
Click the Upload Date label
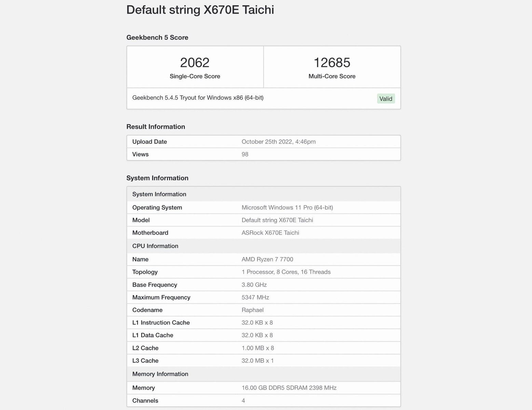tap(150, 142)
